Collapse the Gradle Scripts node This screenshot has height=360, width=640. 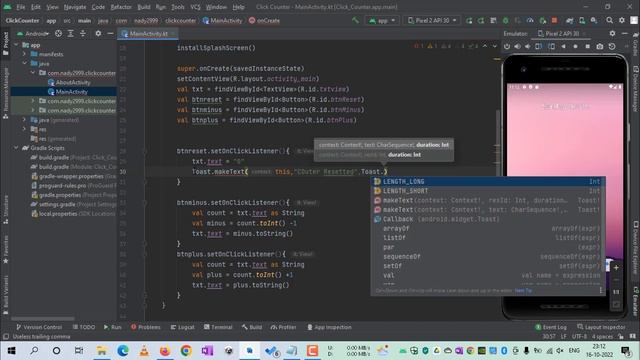[x=16, y=148]
